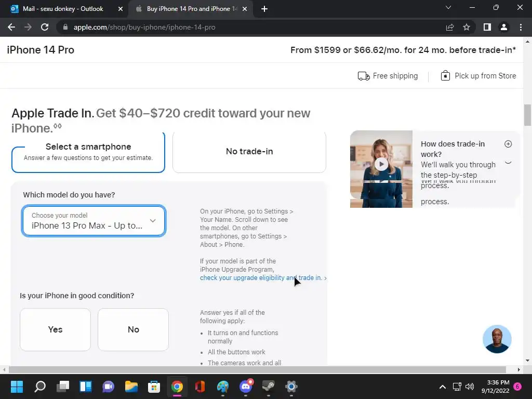Go back to the previous page

click(x=11, y=27)
